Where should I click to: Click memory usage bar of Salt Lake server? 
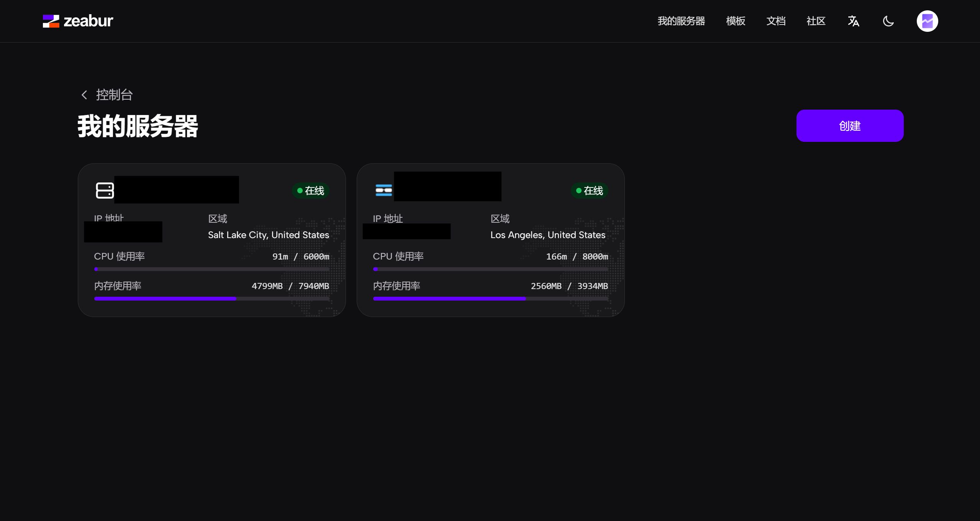(211, 298)
